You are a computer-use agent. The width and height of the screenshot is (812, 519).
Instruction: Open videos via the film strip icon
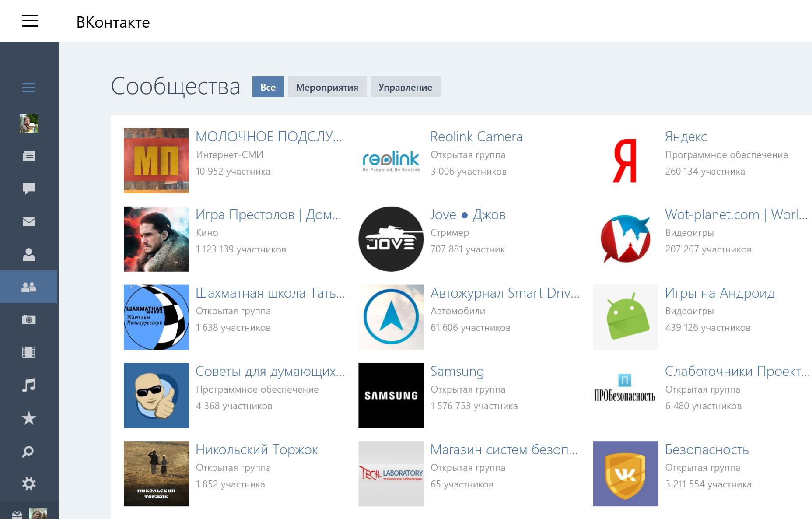coord(29,352)
